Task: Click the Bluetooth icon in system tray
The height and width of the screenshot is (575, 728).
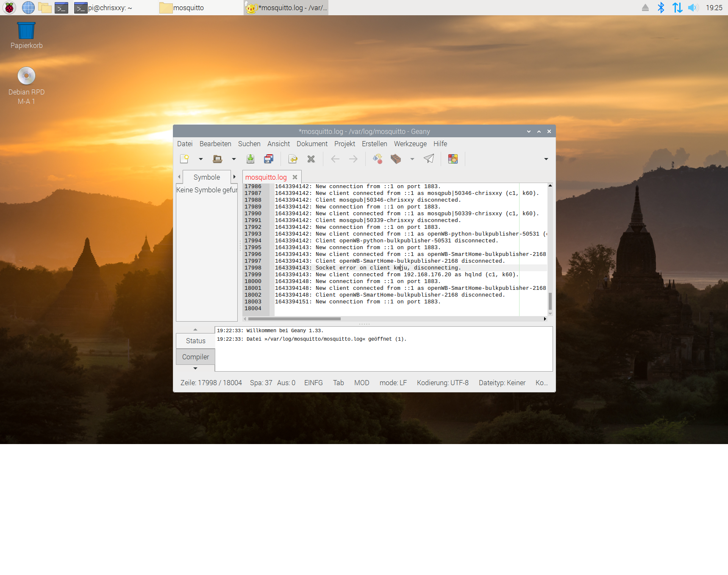Action: point(661,8)
